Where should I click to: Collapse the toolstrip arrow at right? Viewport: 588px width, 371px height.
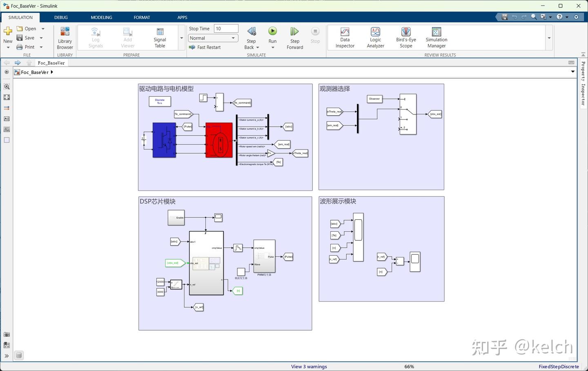(x=583, y=54)
